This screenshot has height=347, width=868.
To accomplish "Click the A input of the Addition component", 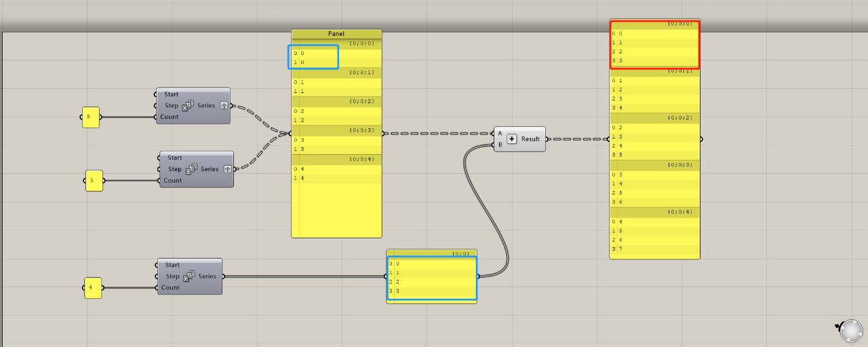I will (500, 133).
